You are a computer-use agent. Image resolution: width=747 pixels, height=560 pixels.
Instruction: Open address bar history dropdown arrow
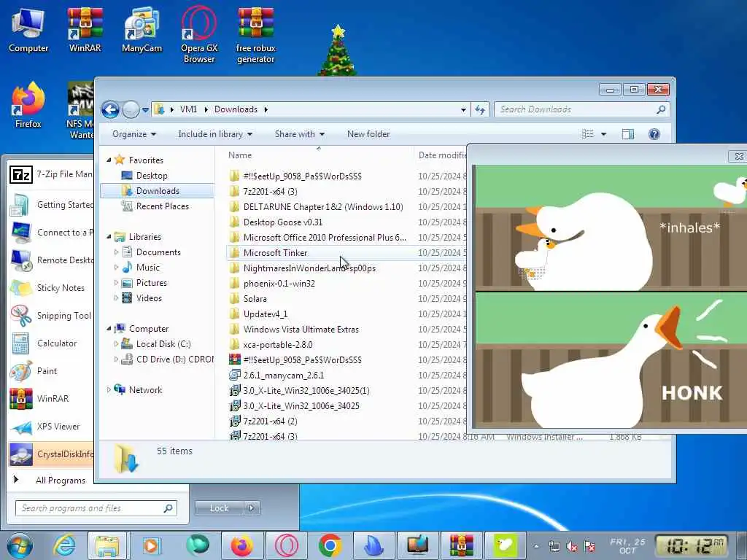[463, 110]
